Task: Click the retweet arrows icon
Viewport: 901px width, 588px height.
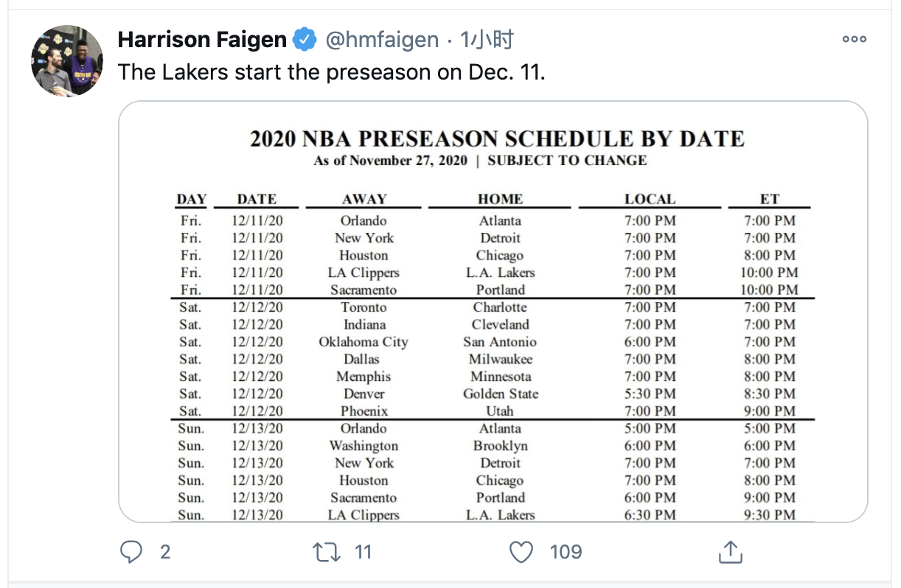Action: click(x=326, y=551)
